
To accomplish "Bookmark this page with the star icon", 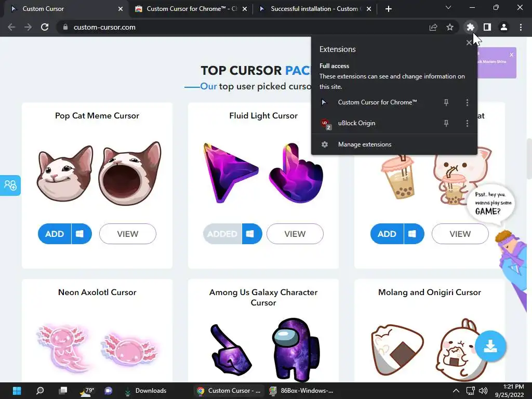I will click(x=450, y=27).
